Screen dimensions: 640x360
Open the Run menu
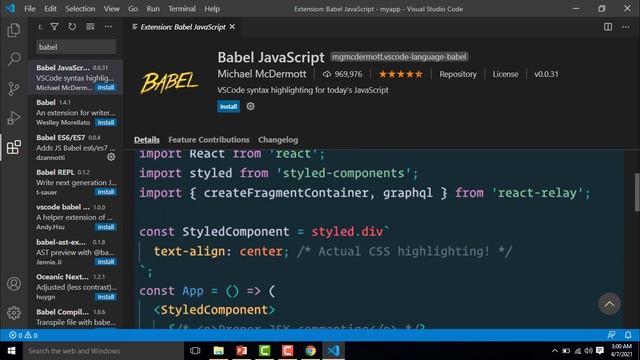click(153, 9)
